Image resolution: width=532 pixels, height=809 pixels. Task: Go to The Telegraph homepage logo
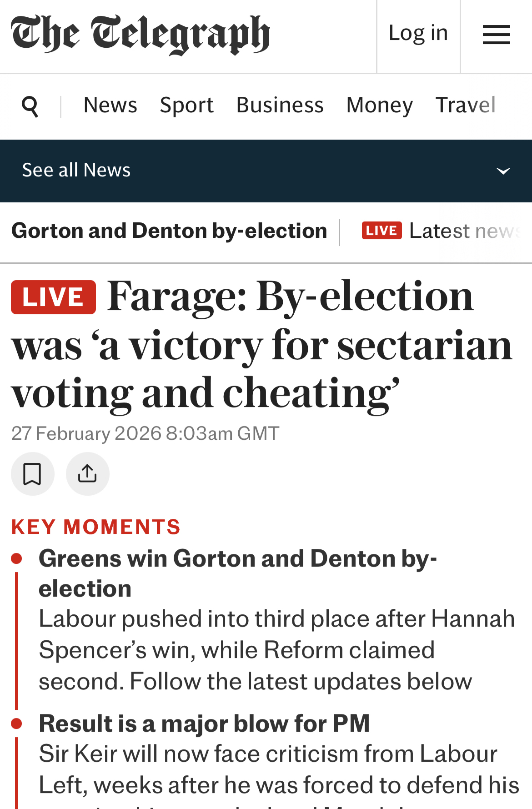point(141,35)
